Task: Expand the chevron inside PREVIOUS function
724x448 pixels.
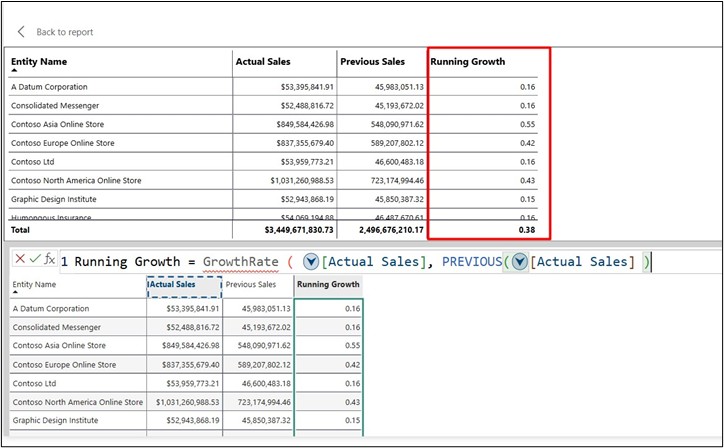Action: coord(519,262)
